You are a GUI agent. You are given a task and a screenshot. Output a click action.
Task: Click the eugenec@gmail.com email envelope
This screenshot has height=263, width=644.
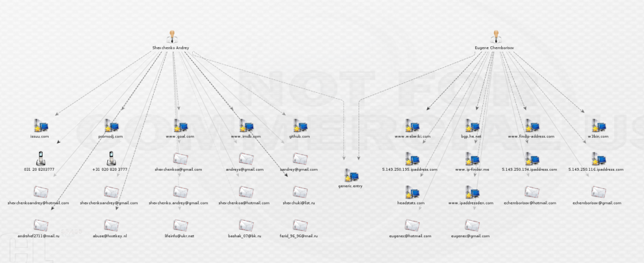point(472,225)
